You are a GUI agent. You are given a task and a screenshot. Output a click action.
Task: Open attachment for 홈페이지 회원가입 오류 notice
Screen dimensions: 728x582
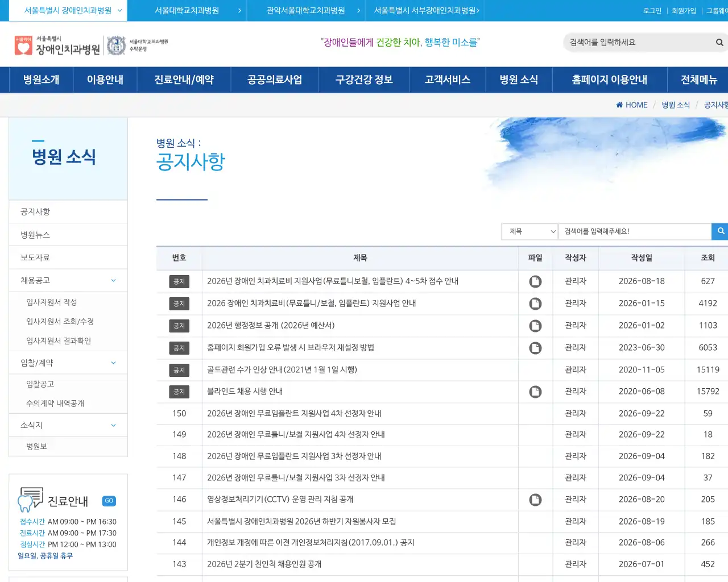click(x=535, y=348)
